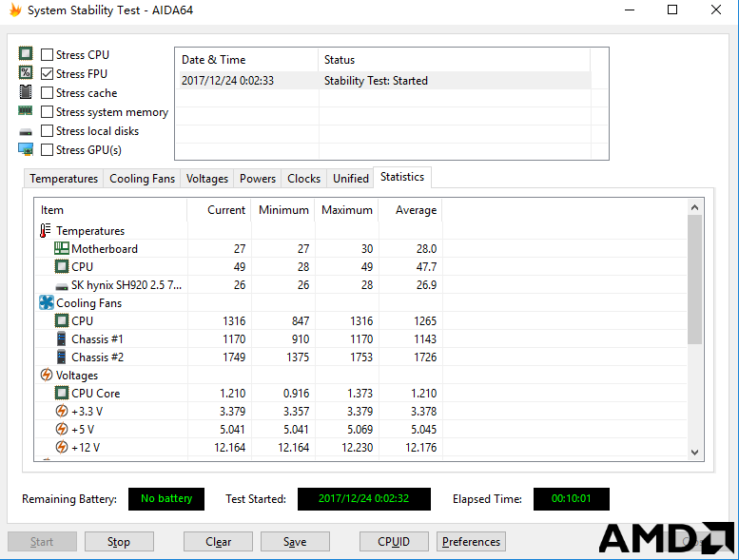Select the Statistics tab
739x560 pixels.
coord(402,177)
